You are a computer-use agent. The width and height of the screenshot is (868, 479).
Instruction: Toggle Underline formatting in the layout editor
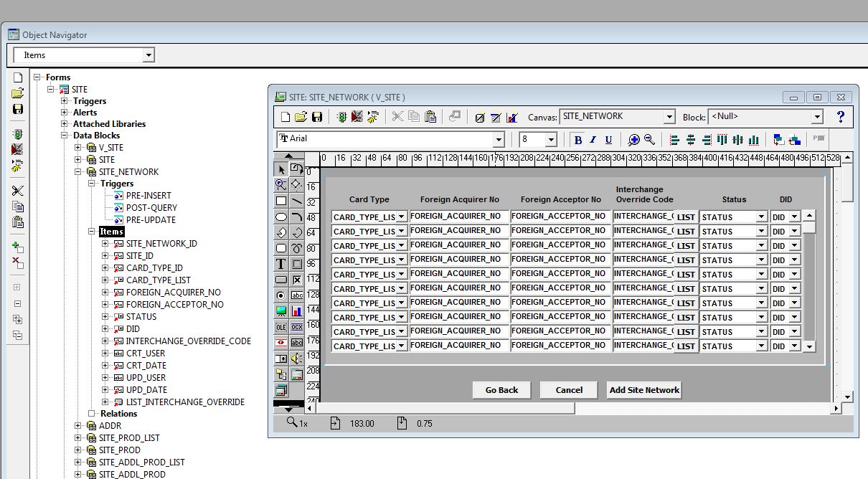[608, 140]
